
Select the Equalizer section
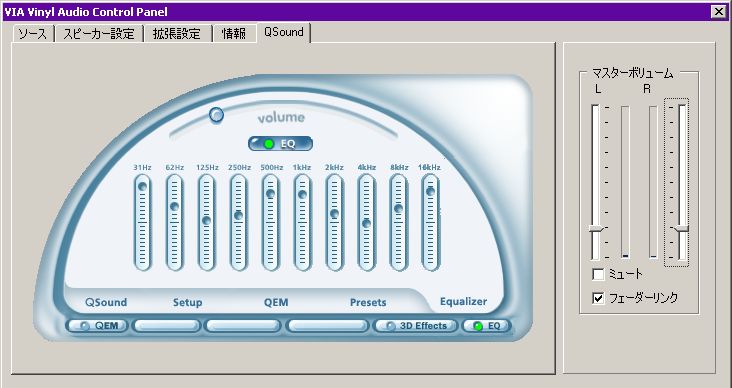[464, 302]
